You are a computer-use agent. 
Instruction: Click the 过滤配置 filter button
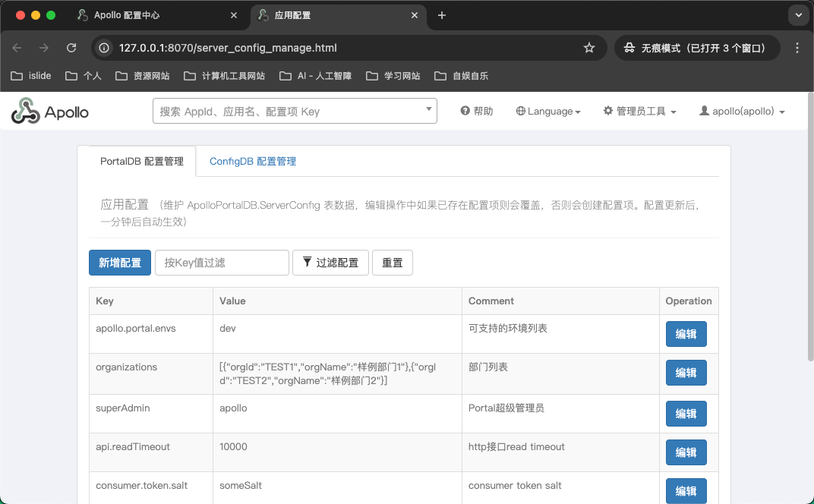coord(330,263)
